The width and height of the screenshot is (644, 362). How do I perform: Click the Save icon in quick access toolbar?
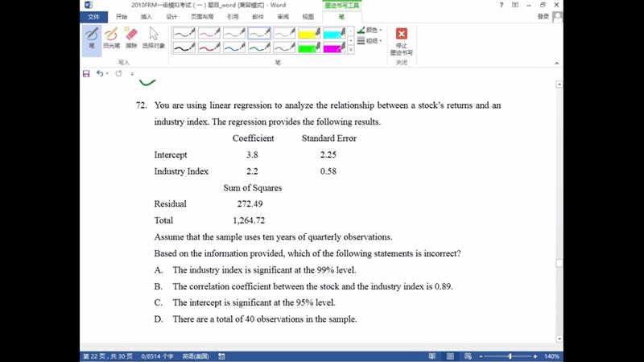click(x=87, y=73)
